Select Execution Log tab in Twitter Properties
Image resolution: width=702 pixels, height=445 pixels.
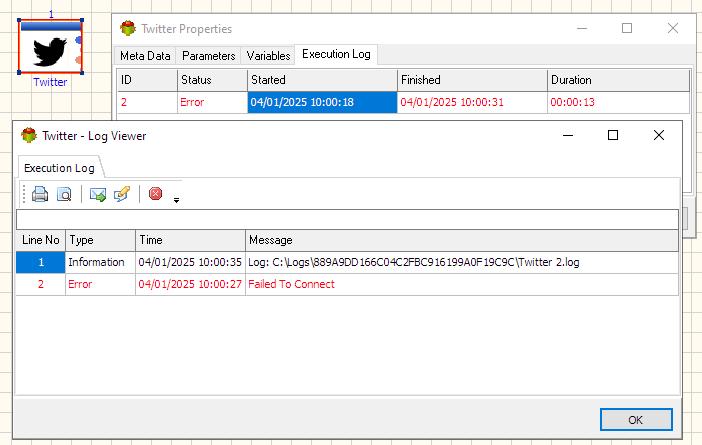coord(336,54)
